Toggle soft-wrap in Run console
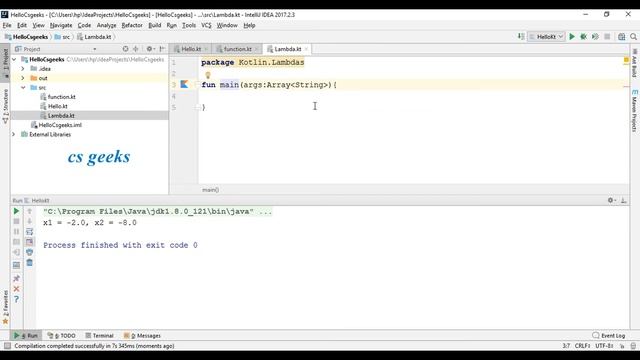The width and height of the screenshot is (640, 360). (x=29, y=231)
